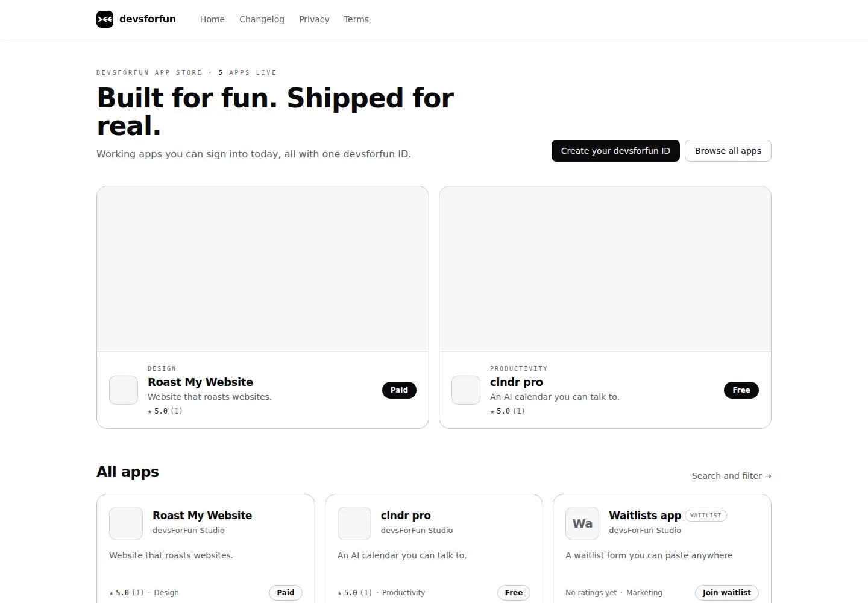The image size is (868, 603).
Task: Click the Browse all apps button
Action: tap(728, 151)
